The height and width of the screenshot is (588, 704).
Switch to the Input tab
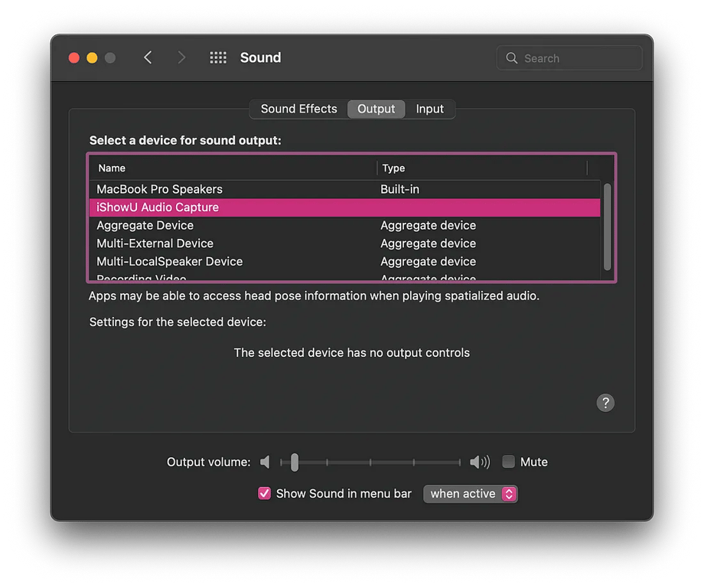point(429,109)
